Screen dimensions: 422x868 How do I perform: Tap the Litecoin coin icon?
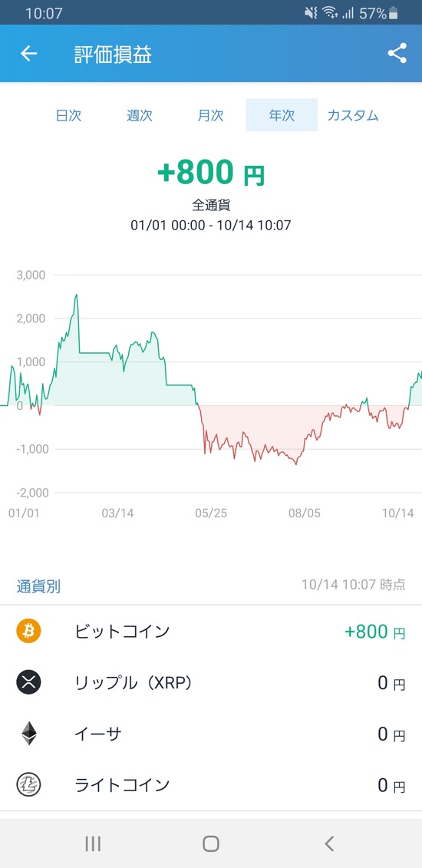[28, 784]
